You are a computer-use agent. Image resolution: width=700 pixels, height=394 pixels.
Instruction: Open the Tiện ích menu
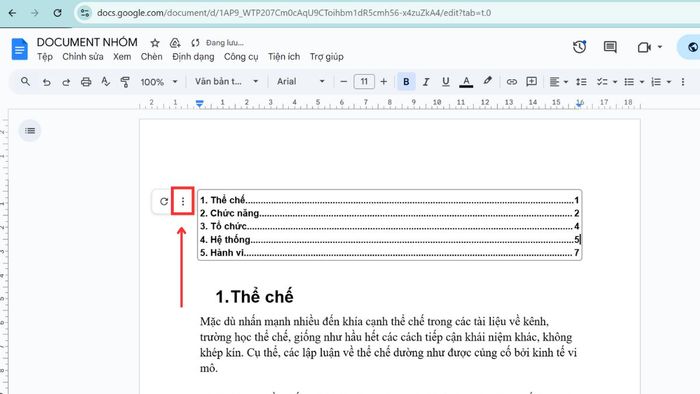click(x=284, y=57)
